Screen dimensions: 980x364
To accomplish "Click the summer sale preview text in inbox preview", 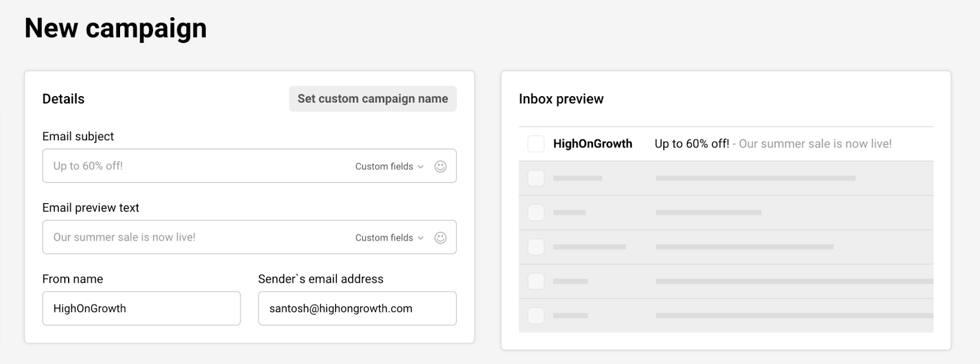I will [815, 144].
